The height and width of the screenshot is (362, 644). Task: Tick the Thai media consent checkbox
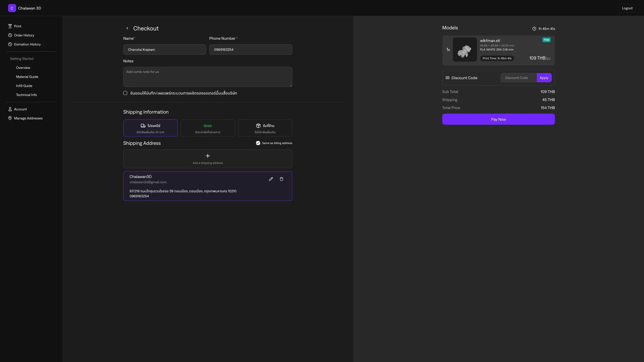pos(125,93)
